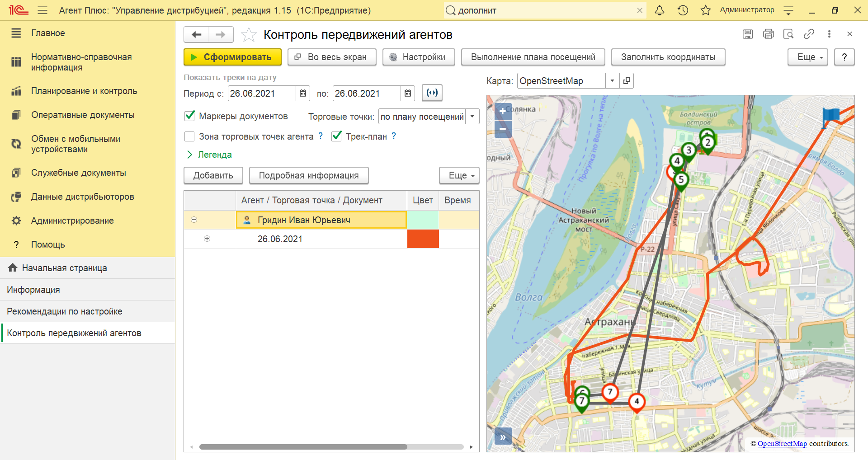The height and width of the screenshot is (460, 868).
Task: Click 'Подробная информация' button
Action: [x=309, y=175]
